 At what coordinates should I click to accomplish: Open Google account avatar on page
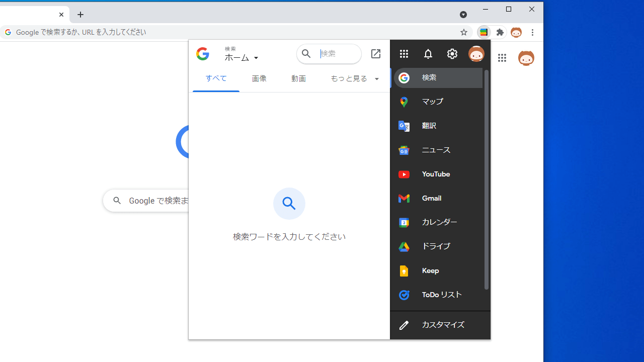coord(526,58)
